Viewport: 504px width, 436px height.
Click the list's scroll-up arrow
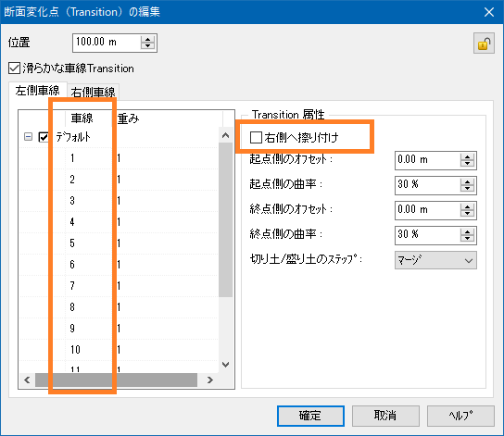[226, 135]
